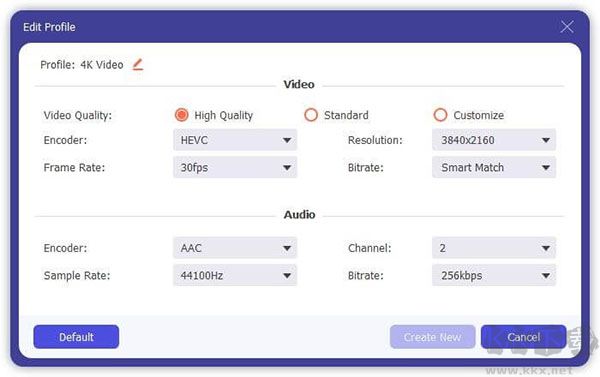Click the 'Audio' section heading
The image size is (600, 377).
coord(299,215)
